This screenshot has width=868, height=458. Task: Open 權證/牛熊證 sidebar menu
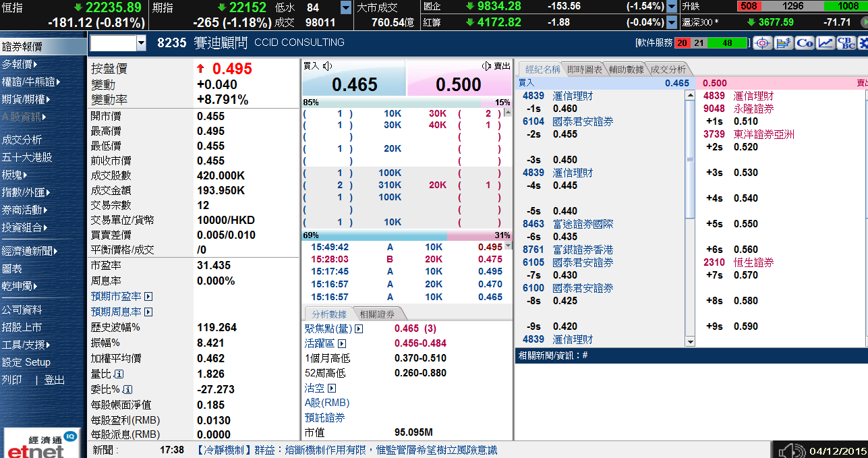point(31,82)
